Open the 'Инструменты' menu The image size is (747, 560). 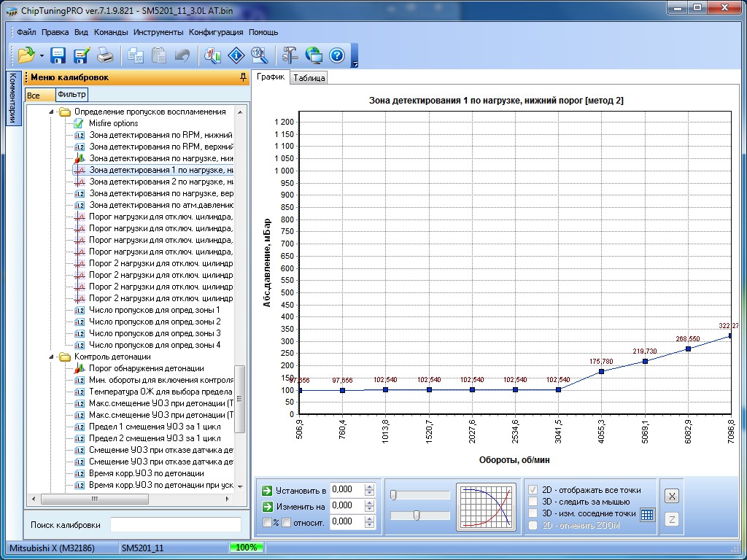point(158,32)
